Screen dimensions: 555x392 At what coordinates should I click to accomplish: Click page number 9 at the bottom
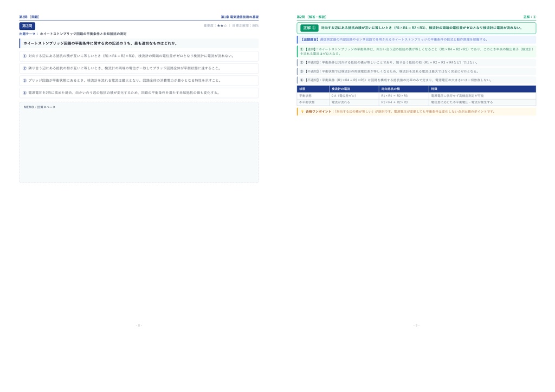(416, 325)
